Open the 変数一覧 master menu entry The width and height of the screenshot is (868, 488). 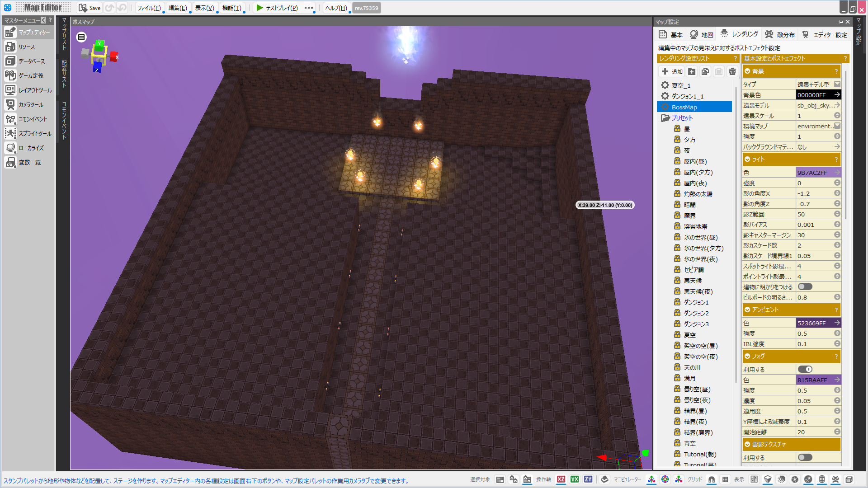[x=28, y=163]
